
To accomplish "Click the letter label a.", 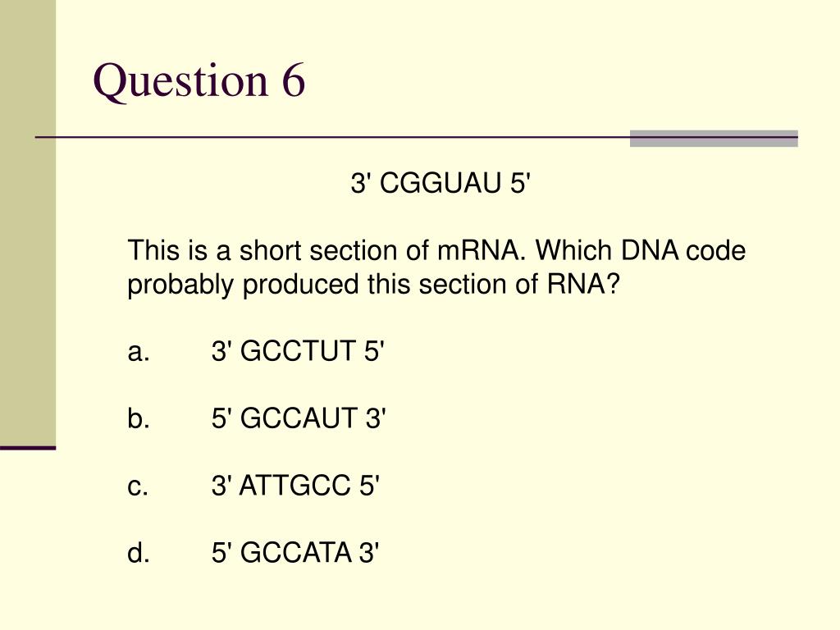I will pos(138,353).
